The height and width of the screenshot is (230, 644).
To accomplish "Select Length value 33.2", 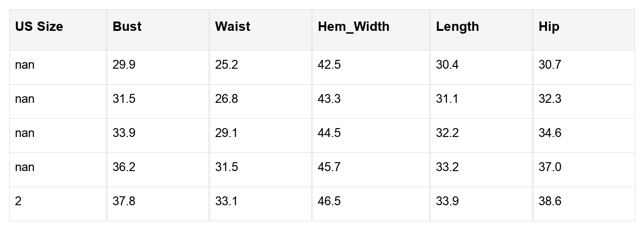I will [x=447, y=167].
